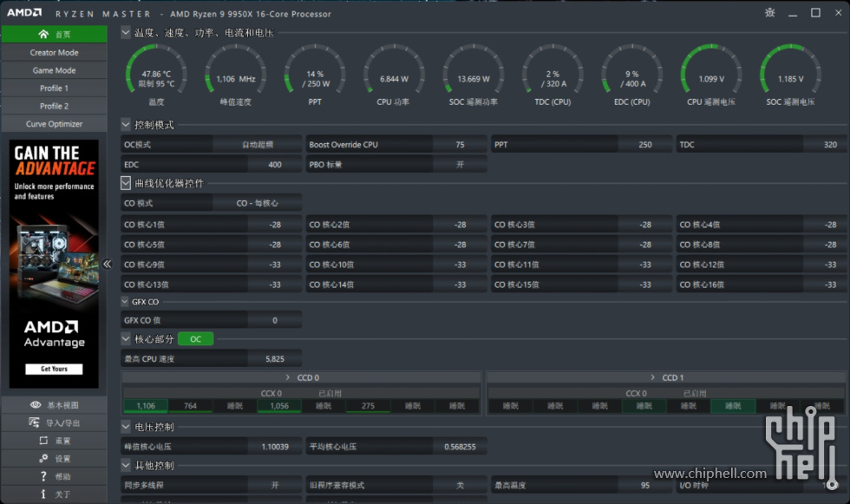850x504 pixels.
Task: Edit the GFX CO 值 field
Action: pyautogui.click(x=275, y=320)
